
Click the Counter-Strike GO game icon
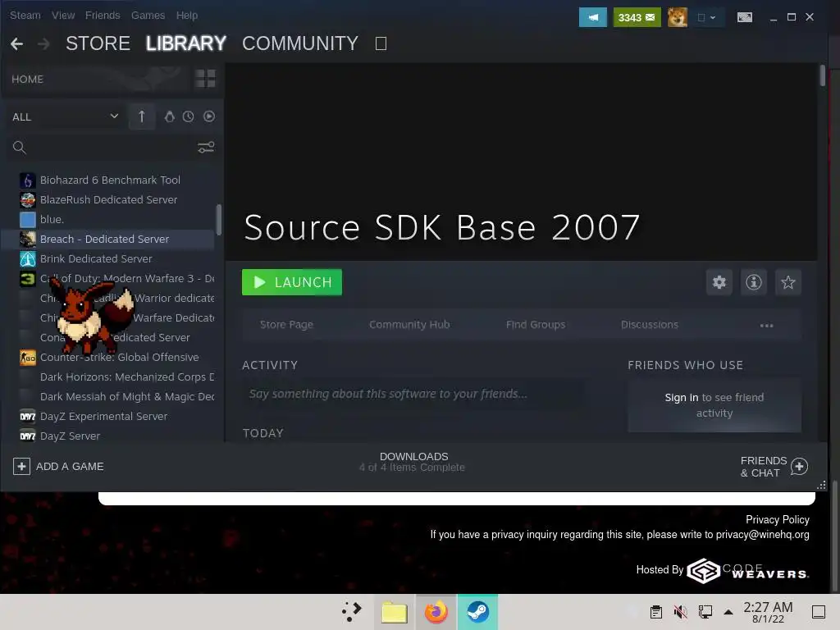(x=27, y=358)
